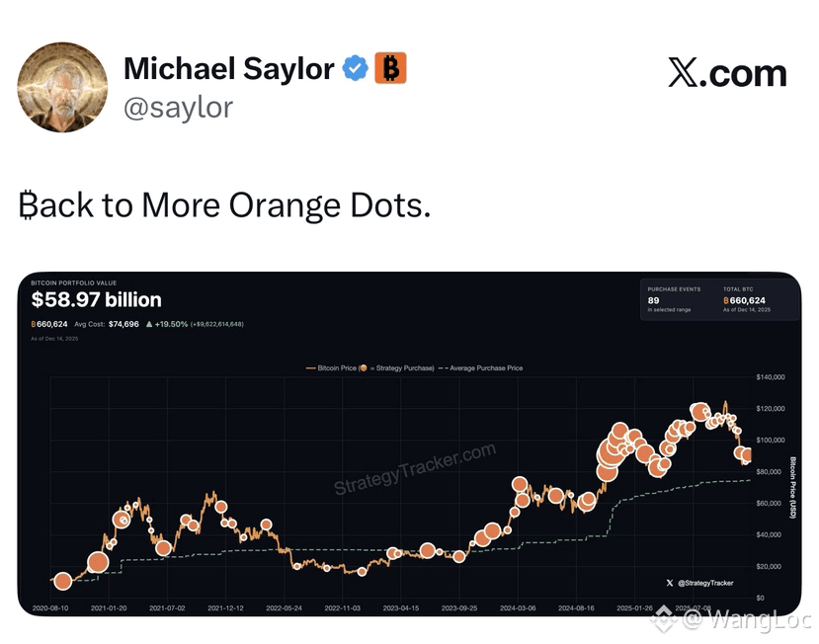Select the first purchase dot at 2020-08-10
The width and height of the screenshot is (819, 644).
pos(63,581)
